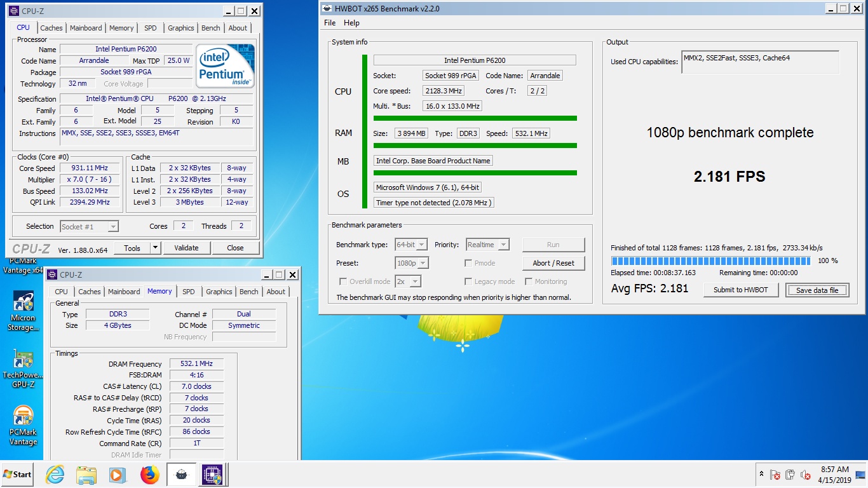Open Internet Explorer from the taskbar
This screenshot has width=868, height=488.
pyautogui.click(x=55, y=475)
